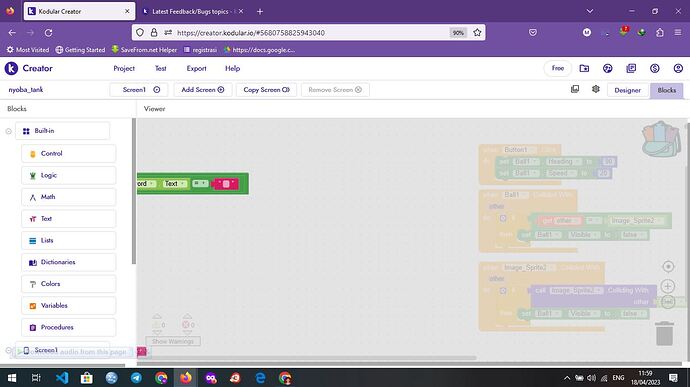Open the project settings gear icon

click(596, 89)
